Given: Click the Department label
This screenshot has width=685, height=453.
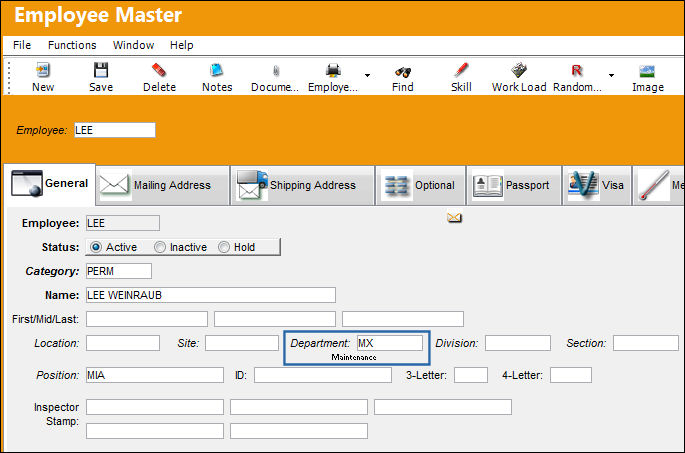Looking at the screenshot, I should (x=320, y=343).
